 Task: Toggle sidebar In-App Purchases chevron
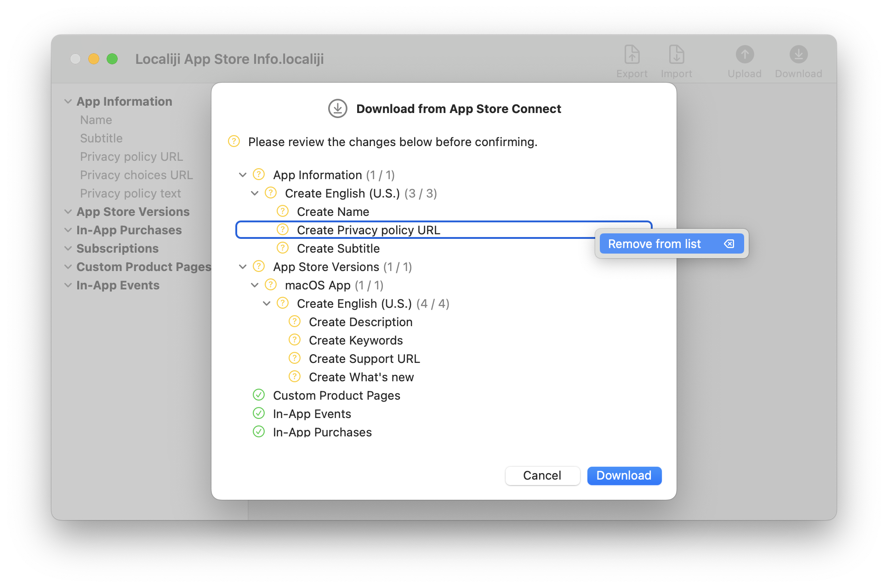[x=68, y=230]
